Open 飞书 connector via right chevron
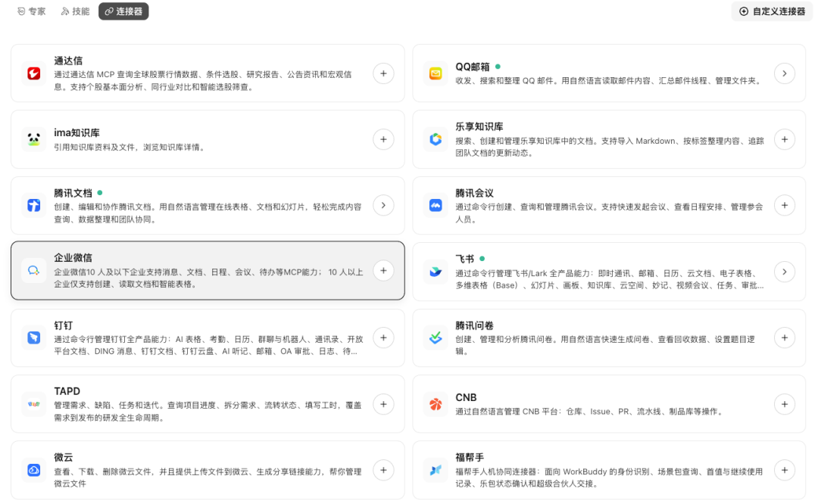Screen dimensions: 818x504 pyautogui.click(x=785, y=272)
